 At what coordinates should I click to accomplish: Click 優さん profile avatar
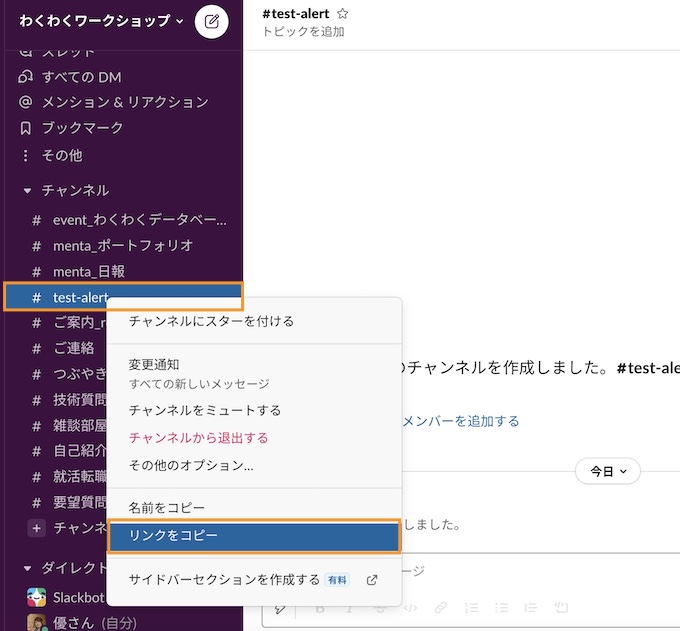coord(36,623)
